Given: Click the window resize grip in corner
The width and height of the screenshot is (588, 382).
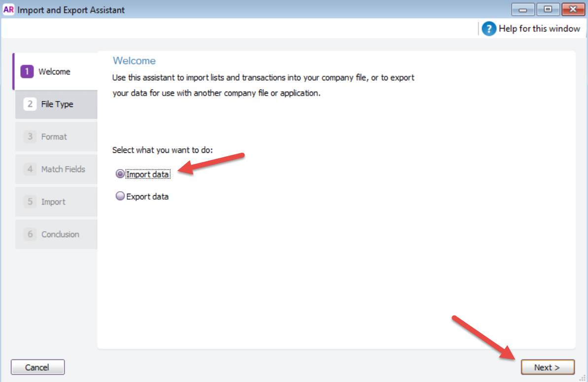Looking at the screenshot, I should (x=583, y=378).
